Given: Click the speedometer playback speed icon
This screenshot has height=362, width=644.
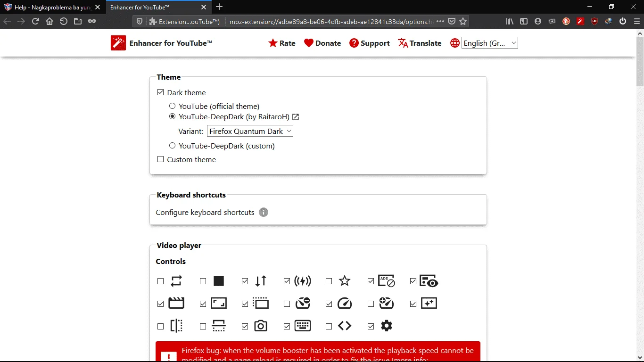Looking at the screenshot, I should [345, 303].
